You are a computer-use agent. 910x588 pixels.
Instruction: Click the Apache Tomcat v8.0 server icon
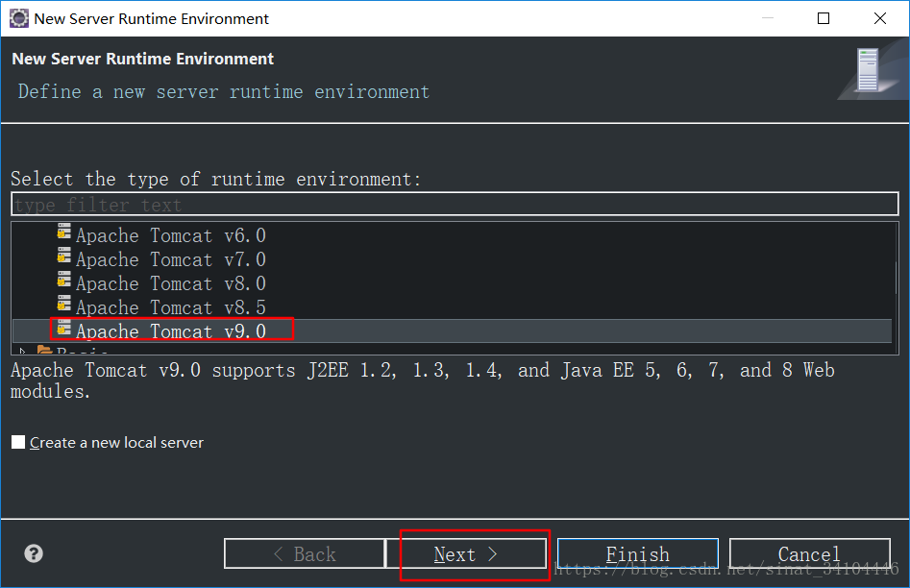[x=63, y=280]
